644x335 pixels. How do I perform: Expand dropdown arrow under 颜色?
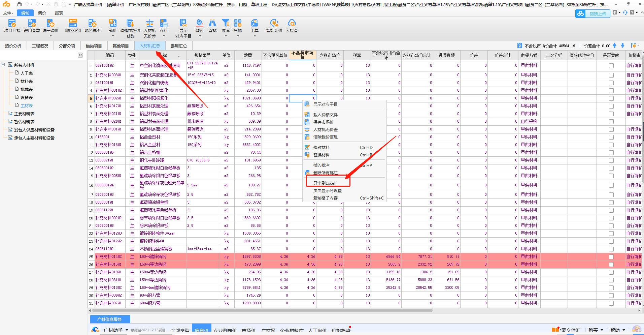coord(200,36)
